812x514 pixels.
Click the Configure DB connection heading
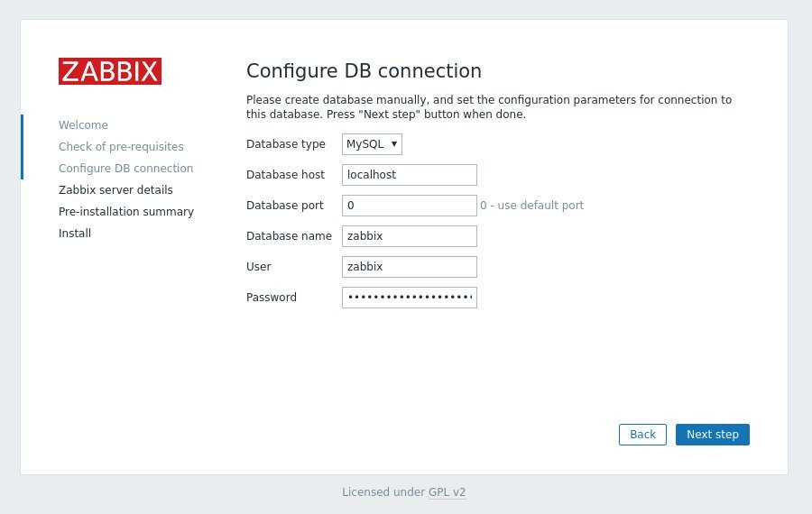point(364,71)
